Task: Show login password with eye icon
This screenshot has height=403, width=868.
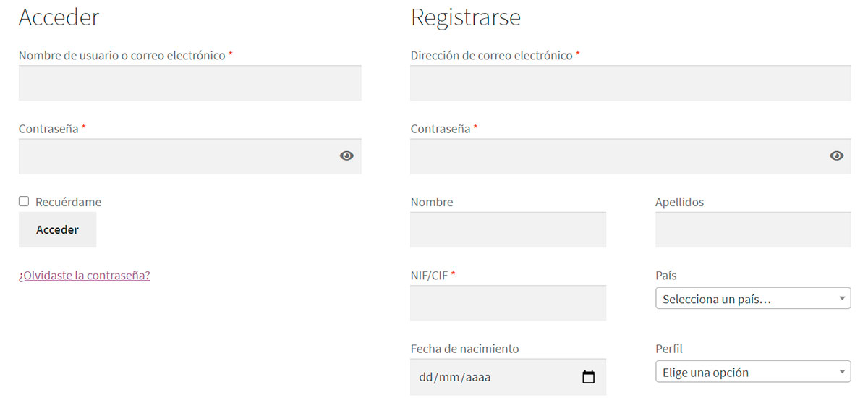Action: (x=346, y=156)
